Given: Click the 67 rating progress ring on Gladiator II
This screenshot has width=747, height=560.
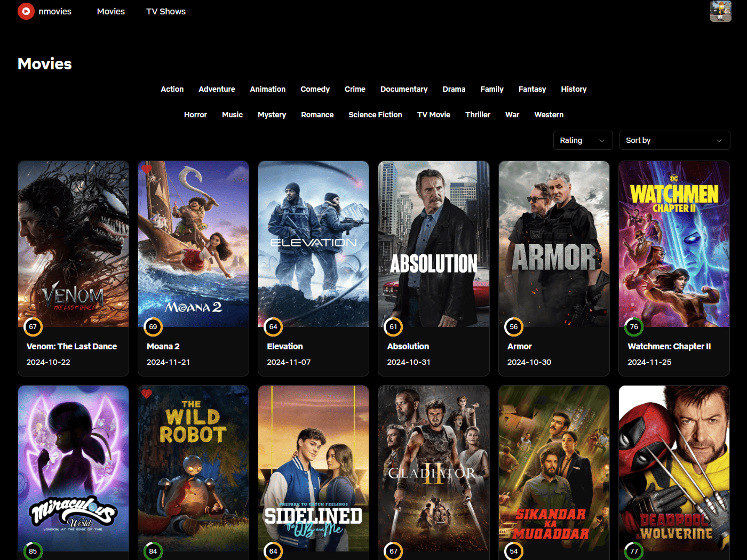Looking at the screenshot, I should point(393,551).
